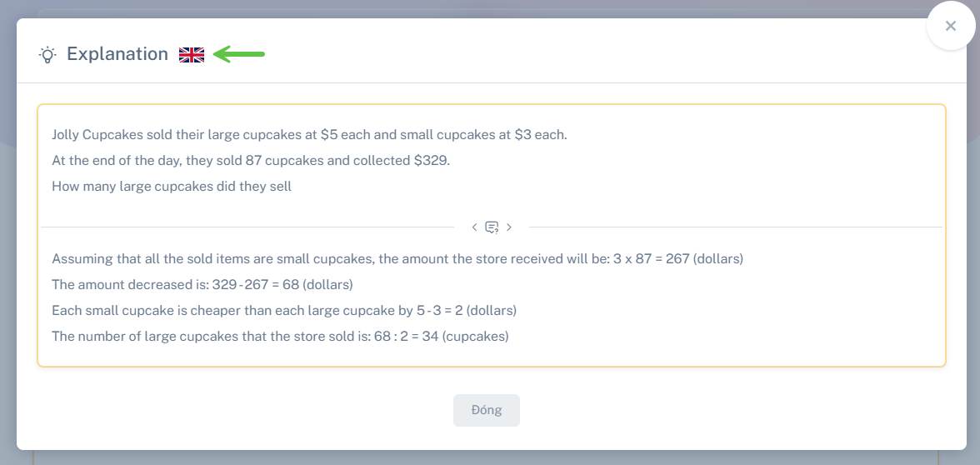Screen dimensions: 980x465
Task: Click the "The amount decreased is" line
Action: 202,284
